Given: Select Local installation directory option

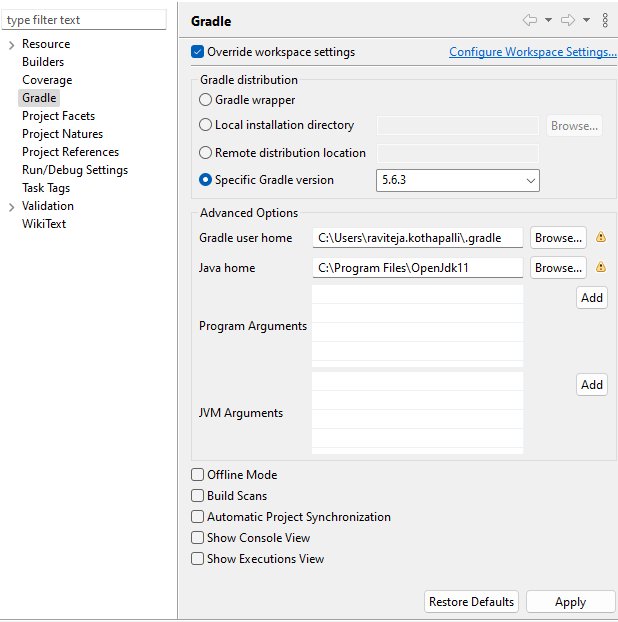Looking at the screenshot, I should [205, 125].
